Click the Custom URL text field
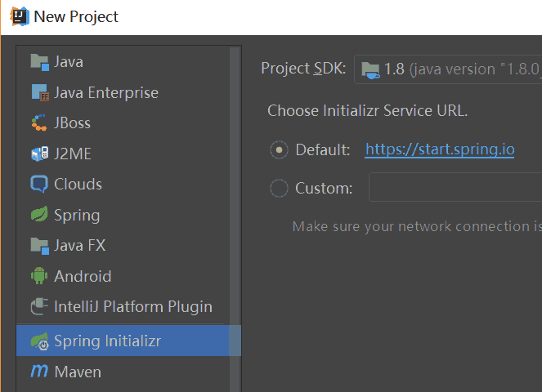The image size is (542, 392). (455, 188)
